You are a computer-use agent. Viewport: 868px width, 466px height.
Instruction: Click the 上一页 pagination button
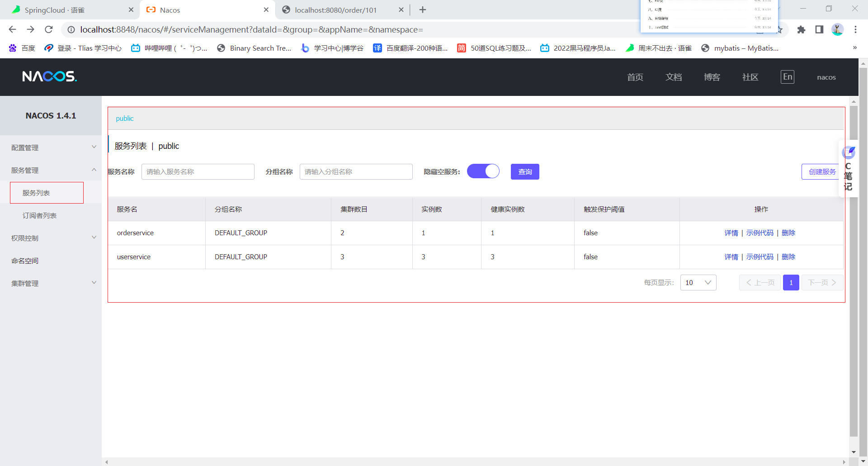759,282
